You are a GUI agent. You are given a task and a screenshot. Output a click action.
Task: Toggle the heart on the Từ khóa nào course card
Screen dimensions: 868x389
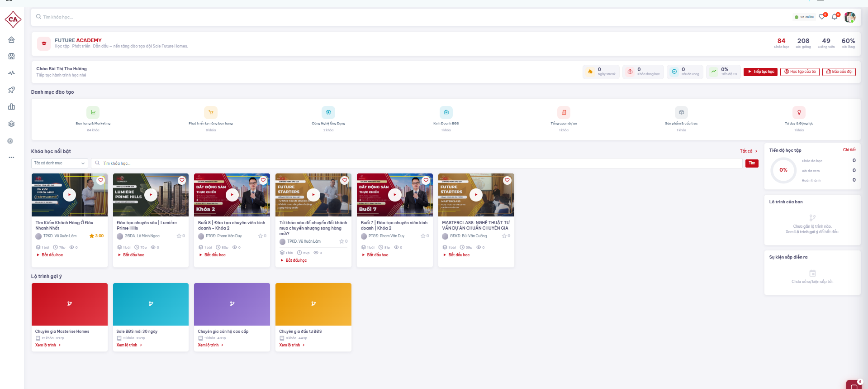[x=345, y=180]
